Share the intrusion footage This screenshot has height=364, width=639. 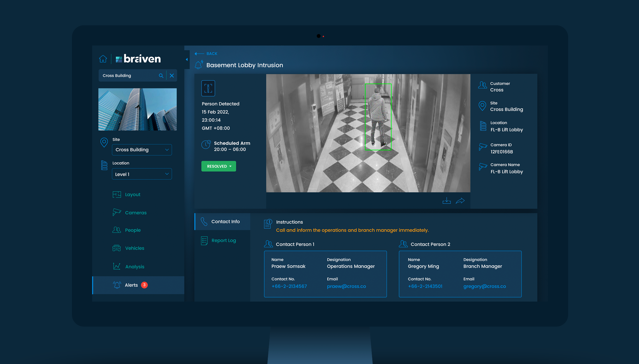[x=460, y=201]
